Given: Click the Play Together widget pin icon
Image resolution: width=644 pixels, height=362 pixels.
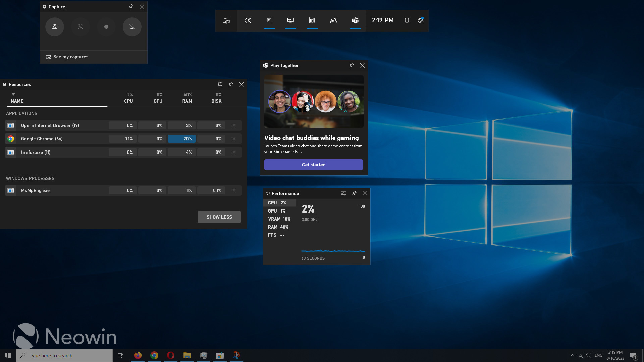Looking at the screenshot, I should (351, 65).
